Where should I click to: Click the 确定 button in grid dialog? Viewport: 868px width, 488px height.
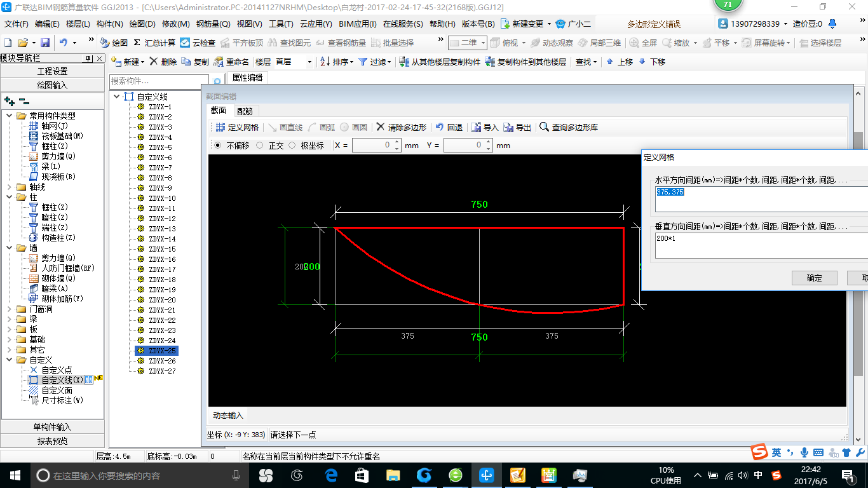click(x=814, y=278)
